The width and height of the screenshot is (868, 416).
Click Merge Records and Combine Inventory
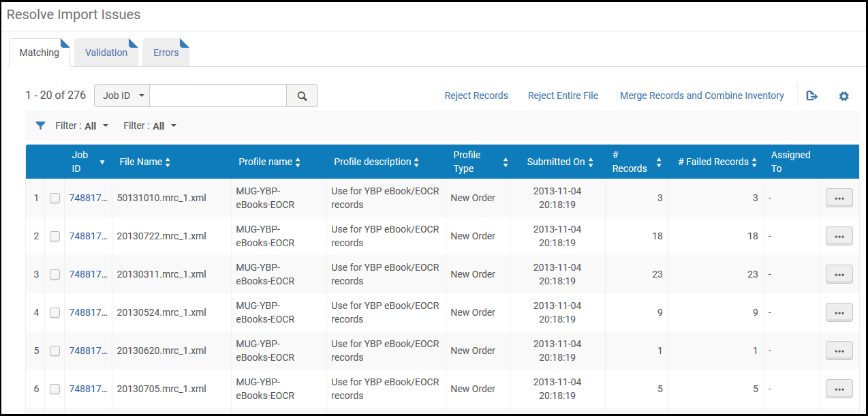click(x=702, y=96)
